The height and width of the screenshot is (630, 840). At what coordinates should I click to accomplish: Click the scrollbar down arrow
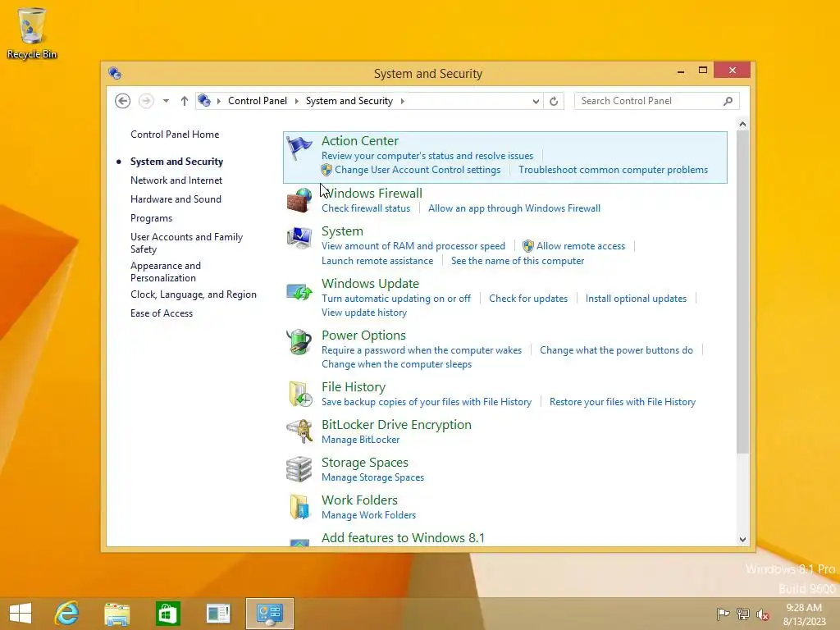(x=742, y=540)
